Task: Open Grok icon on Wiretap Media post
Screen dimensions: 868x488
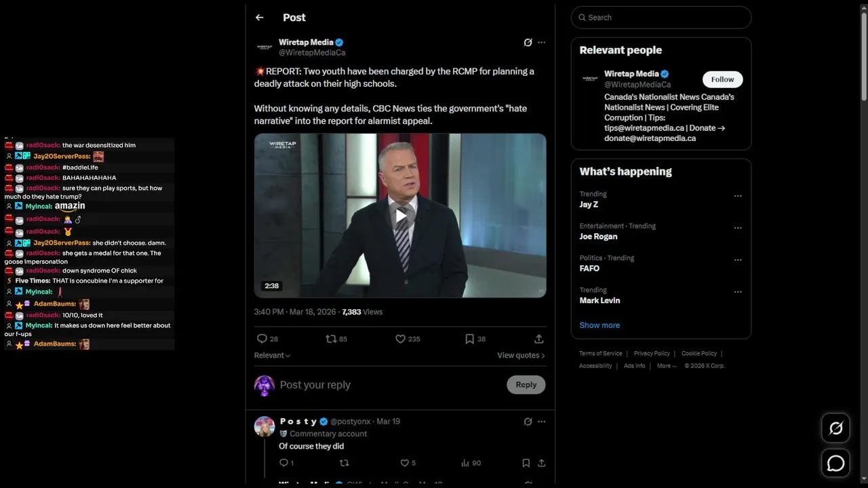Action: tap(528, 43)
